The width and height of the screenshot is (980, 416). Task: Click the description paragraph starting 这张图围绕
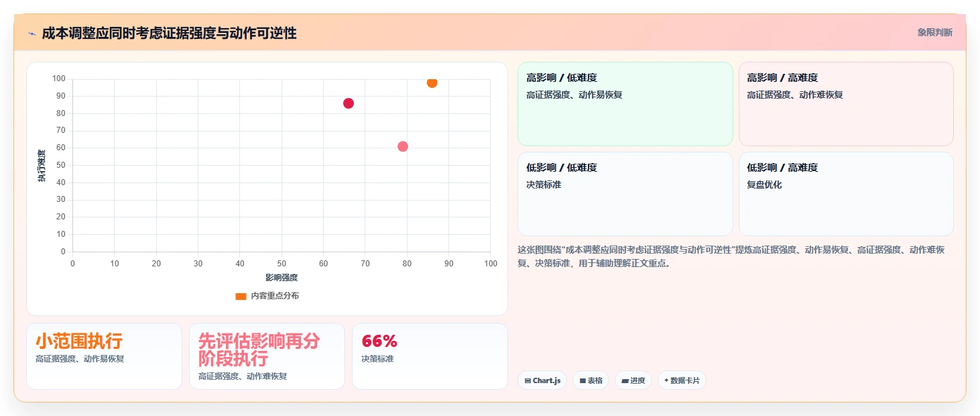pyautogui.click(x=731, y=256)
